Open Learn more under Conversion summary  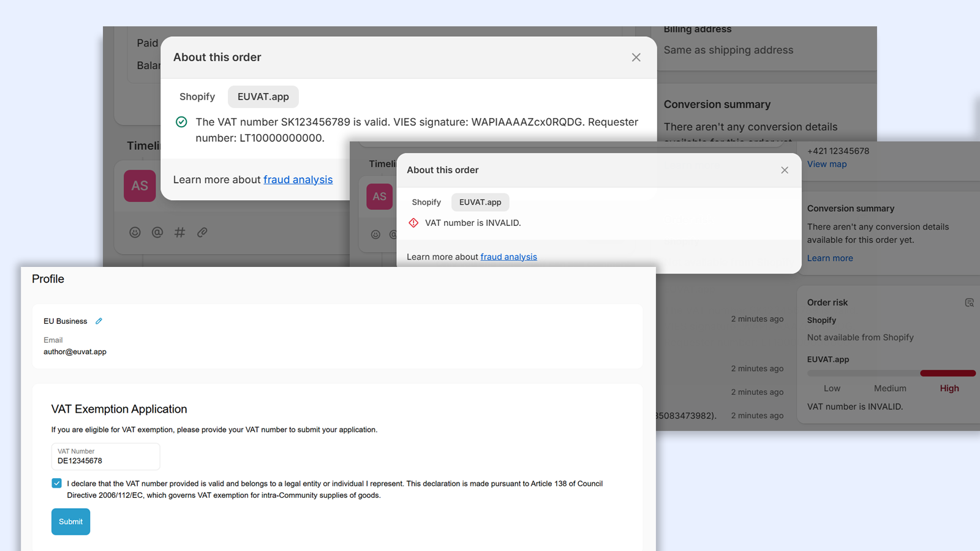830,258
